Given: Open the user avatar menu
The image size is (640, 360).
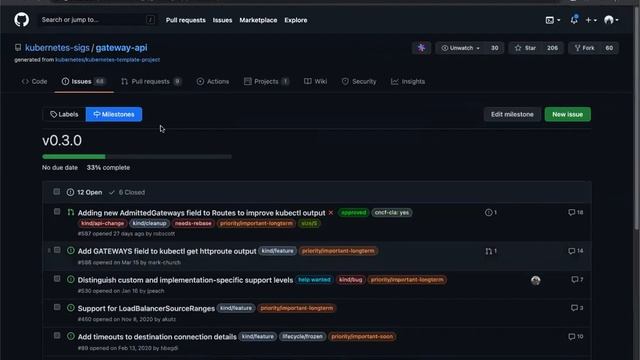Looking at the screenshot, I should tap(611, 20).
